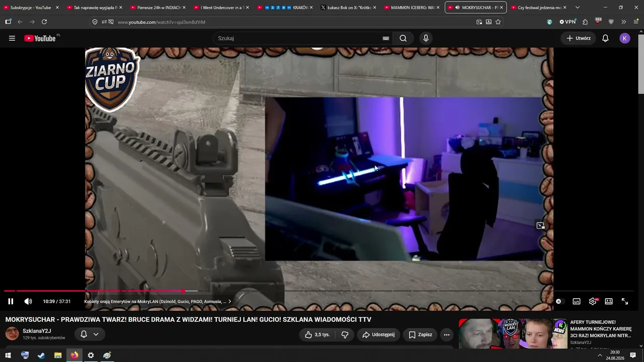Open the Windows Start menu
This screenshot has height=362, width=644.
(x=8, y=355)
